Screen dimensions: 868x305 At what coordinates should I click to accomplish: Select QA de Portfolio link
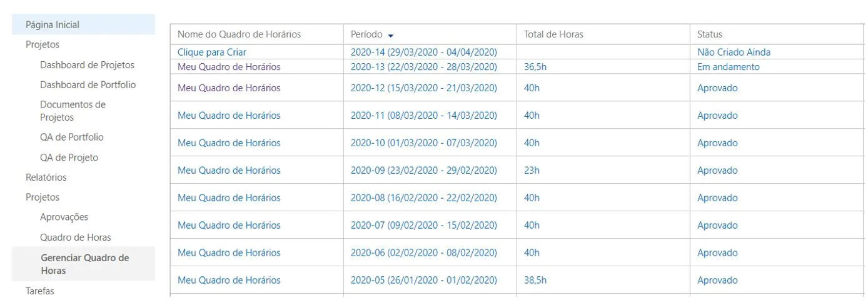click(72, 137)
